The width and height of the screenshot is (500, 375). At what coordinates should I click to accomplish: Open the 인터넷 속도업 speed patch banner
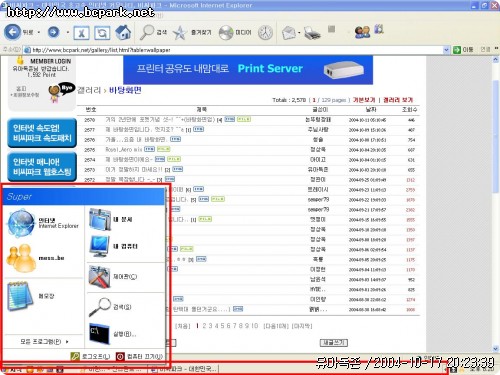point(42,133)
